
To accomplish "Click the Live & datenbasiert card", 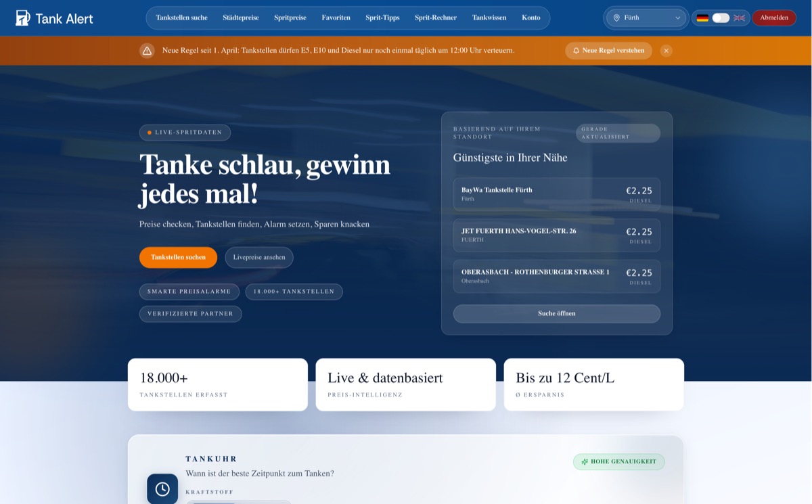I will pos(406,384).
